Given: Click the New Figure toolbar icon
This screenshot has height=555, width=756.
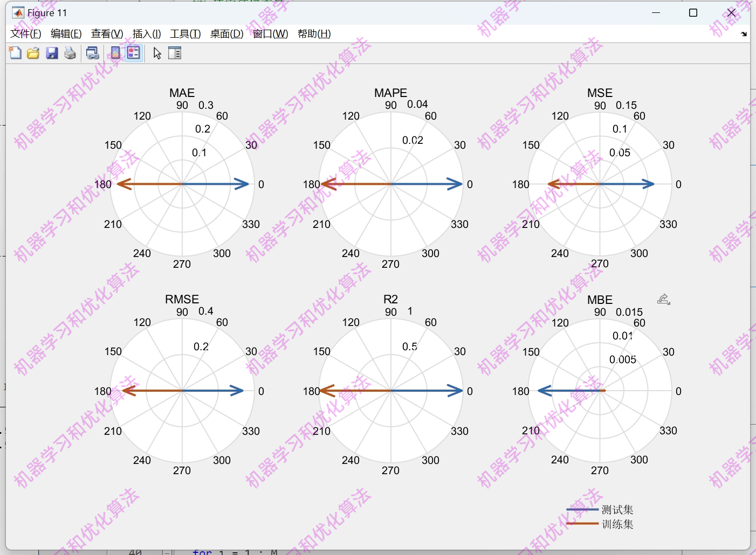Looking at the screenshot, I should [x=15, y=53].
